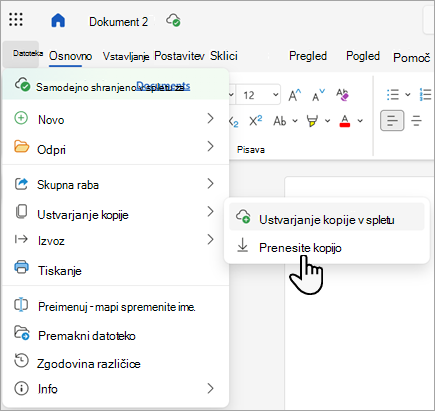Open the Izvoz submenu
Screen dimensions: 435x411
pyautogui.click(x=115, y=240)
